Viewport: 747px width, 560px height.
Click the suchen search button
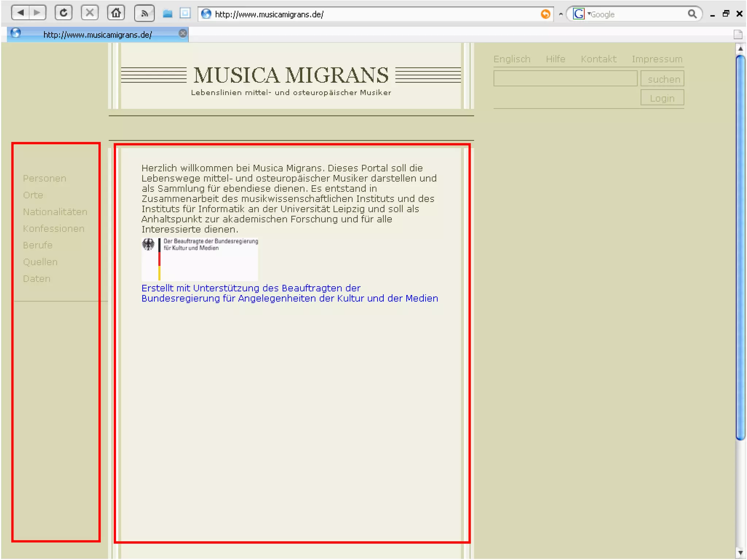point(662,79)
